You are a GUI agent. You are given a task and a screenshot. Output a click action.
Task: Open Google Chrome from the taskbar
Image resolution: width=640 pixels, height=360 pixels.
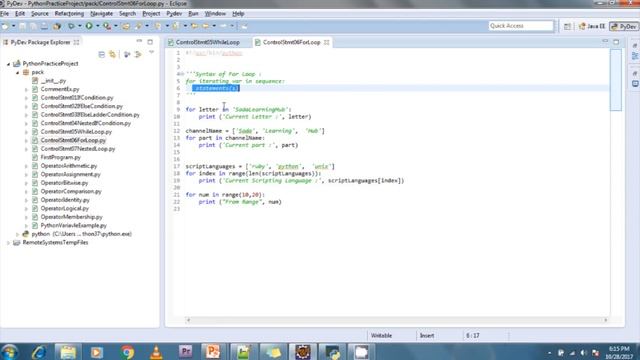coord(127,352)
